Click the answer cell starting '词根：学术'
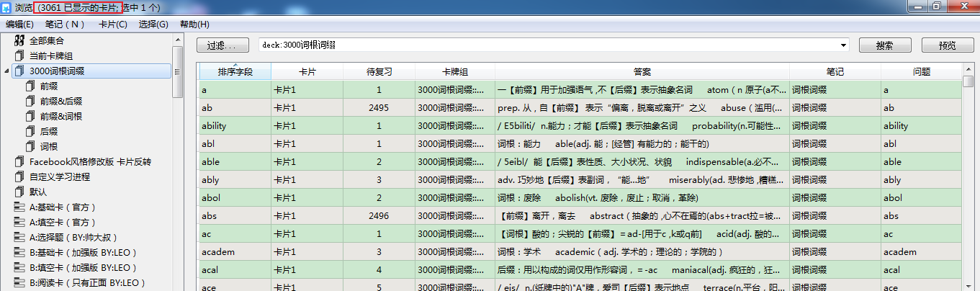 [x=642, y=251]
